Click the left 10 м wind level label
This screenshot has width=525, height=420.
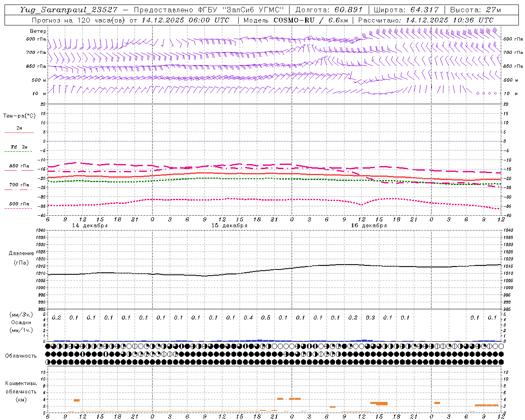[x=39, y=94]
